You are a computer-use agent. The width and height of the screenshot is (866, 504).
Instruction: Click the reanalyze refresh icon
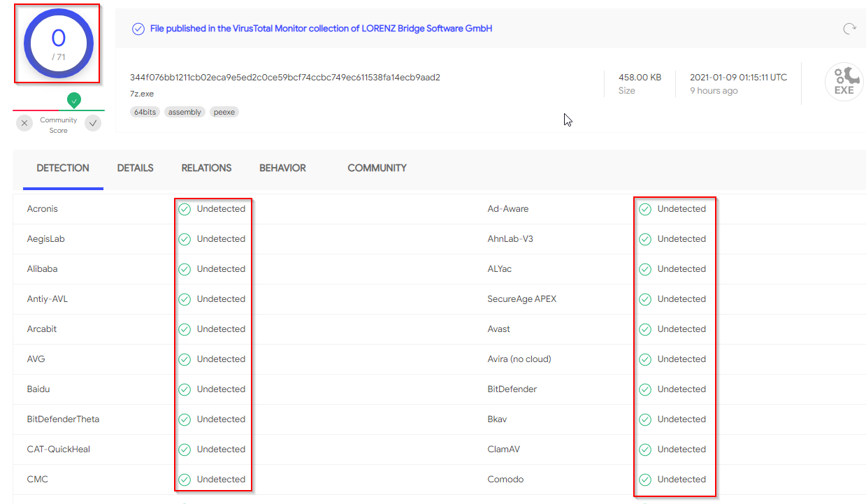tap(849, 29)
